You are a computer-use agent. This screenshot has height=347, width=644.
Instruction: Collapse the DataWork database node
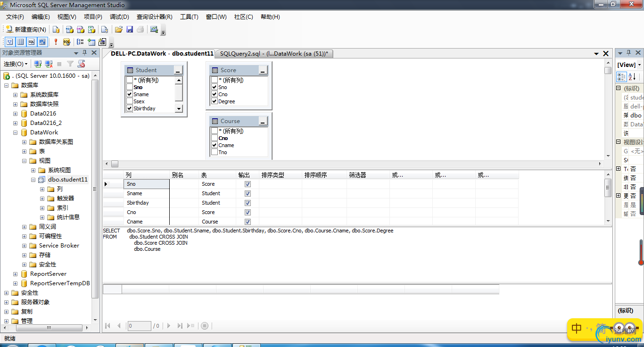coord(16,132)
